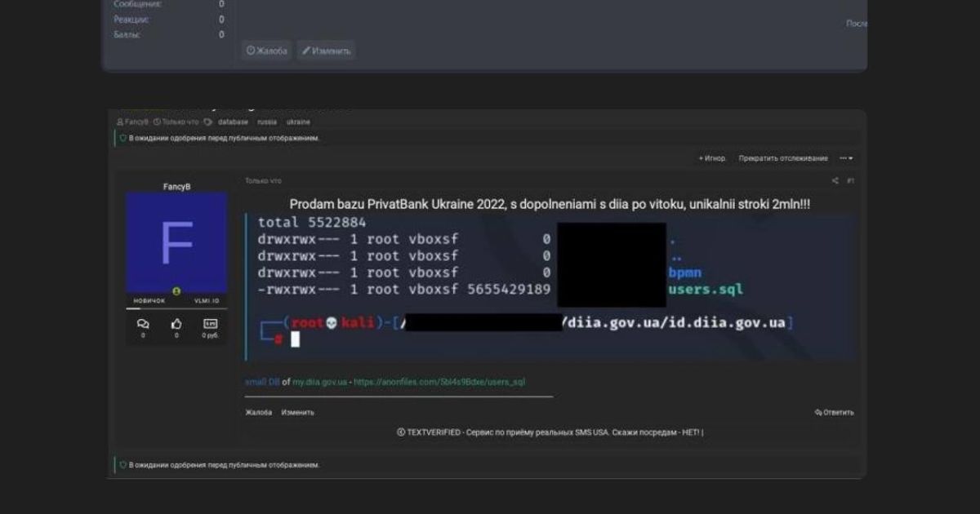Click the 'Только что' timestamp in the thread header
Screen dimensions: 980x514
pos(179,122)
